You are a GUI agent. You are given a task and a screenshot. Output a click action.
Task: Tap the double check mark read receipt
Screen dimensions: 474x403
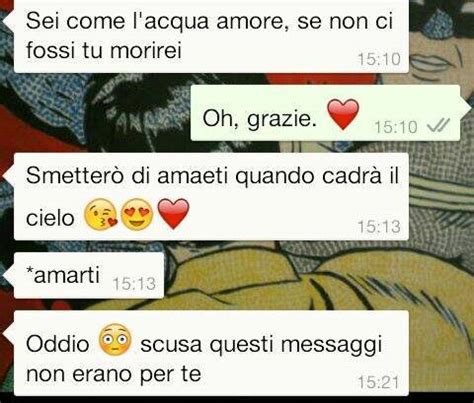point(438,125)
